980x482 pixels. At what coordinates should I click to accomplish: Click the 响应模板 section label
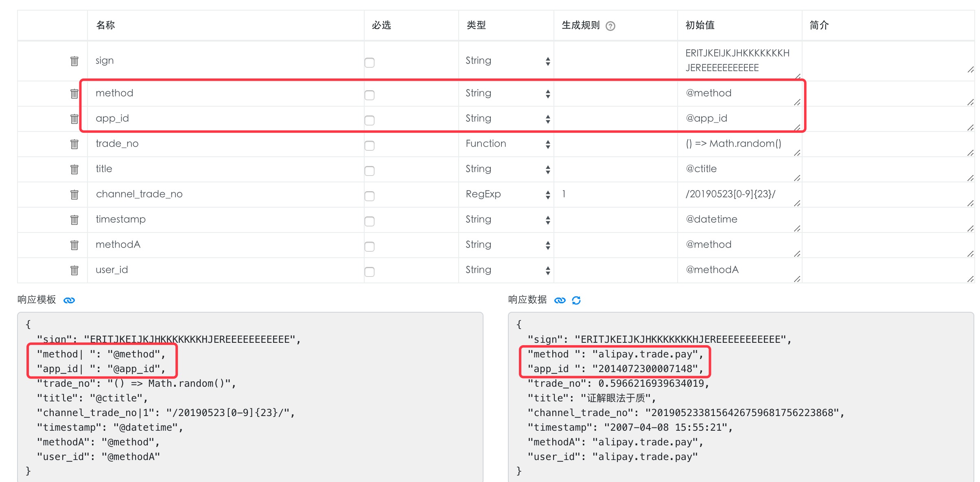[x=37, y=300]
